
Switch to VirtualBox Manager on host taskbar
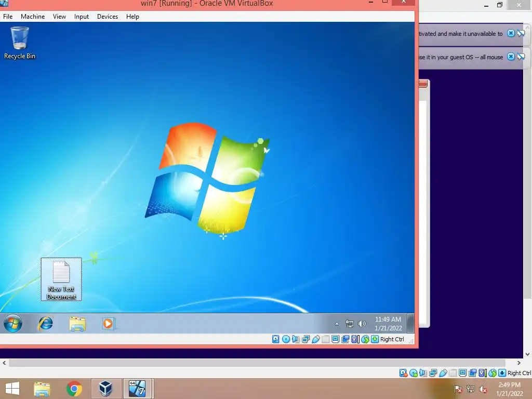(x=105, y=389)
